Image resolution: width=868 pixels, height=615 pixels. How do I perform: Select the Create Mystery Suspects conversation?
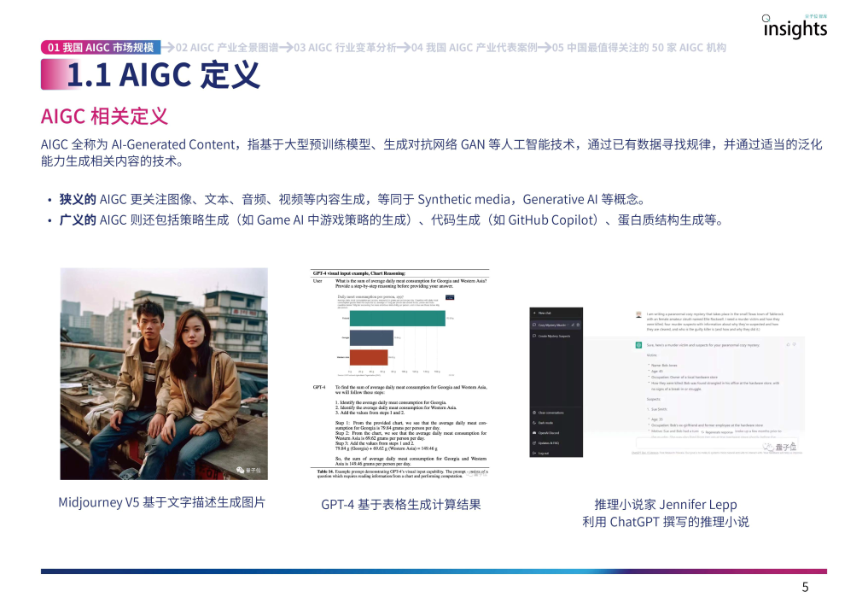(555, 336)
